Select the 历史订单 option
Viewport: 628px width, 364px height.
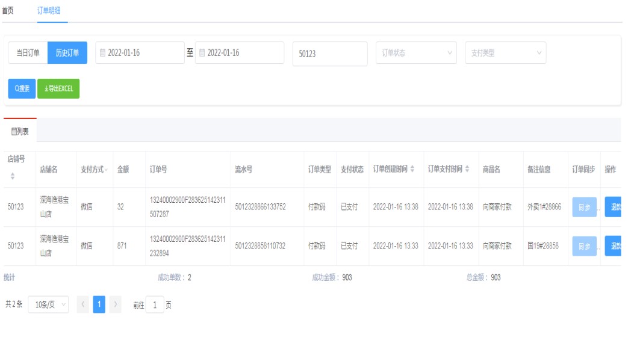67,53
